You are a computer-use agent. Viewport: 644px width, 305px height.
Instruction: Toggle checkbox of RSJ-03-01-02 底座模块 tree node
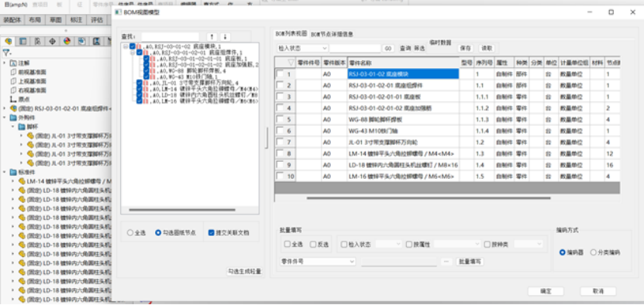tap(133, 46)
